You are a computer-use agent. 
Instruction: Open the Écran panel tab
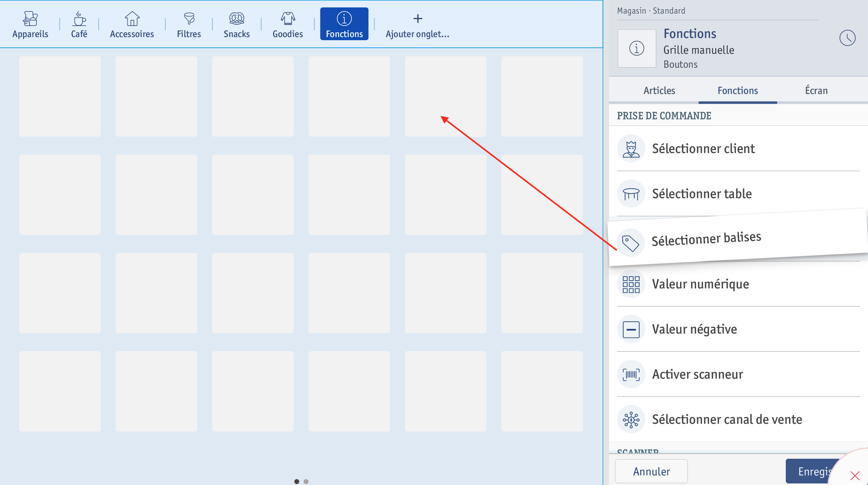(816, 90)
